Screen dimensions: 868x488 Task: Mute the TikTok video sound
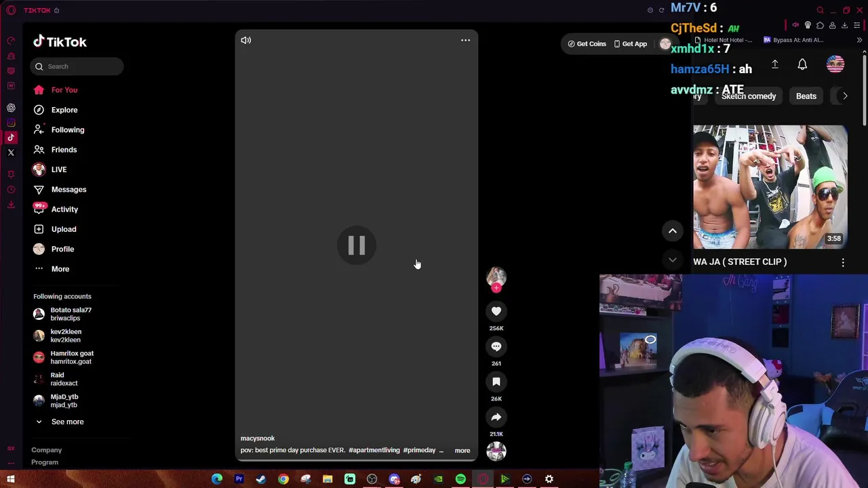[245, 40]
